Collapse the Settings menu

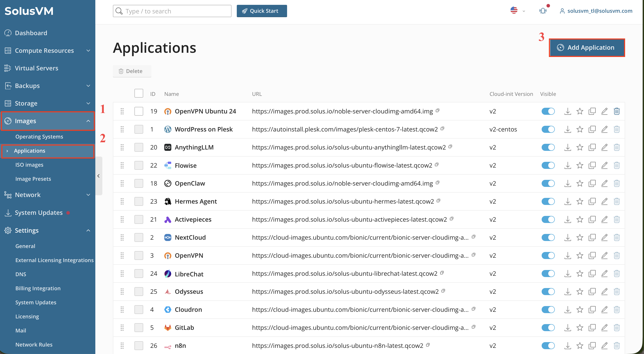[x=47, y=230]
